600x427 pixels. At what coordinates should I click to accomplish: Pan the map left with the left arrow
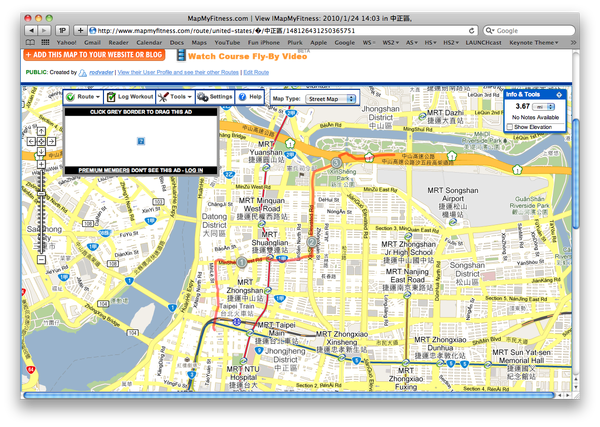click(31, 142)
